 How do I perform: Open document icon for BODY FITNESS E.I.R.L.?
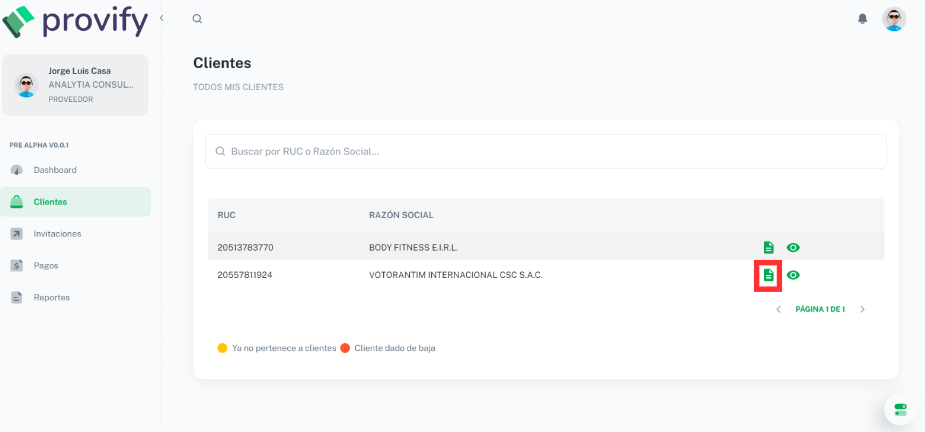point(768,247)
